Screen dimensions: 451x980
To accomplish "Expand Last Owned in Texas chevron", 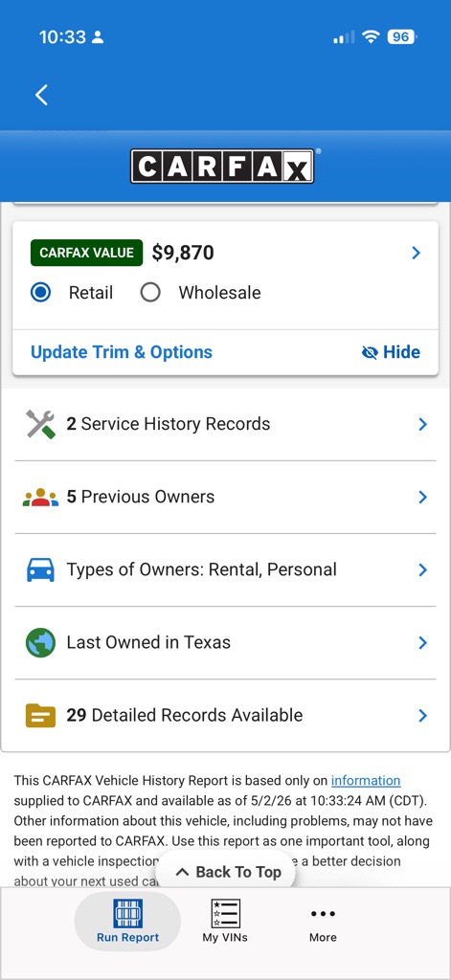I will click(x=423, y=642).
